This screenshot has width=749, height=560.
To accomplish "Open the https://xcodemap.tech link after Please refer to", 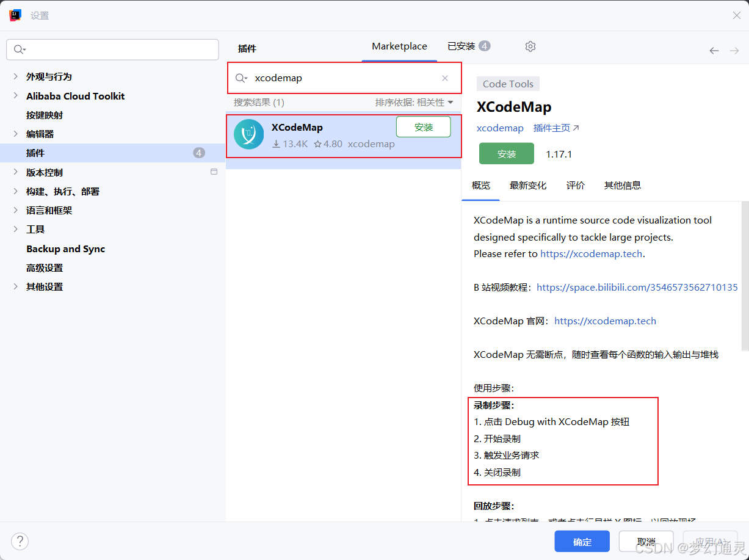I will (x=591, y=253).
